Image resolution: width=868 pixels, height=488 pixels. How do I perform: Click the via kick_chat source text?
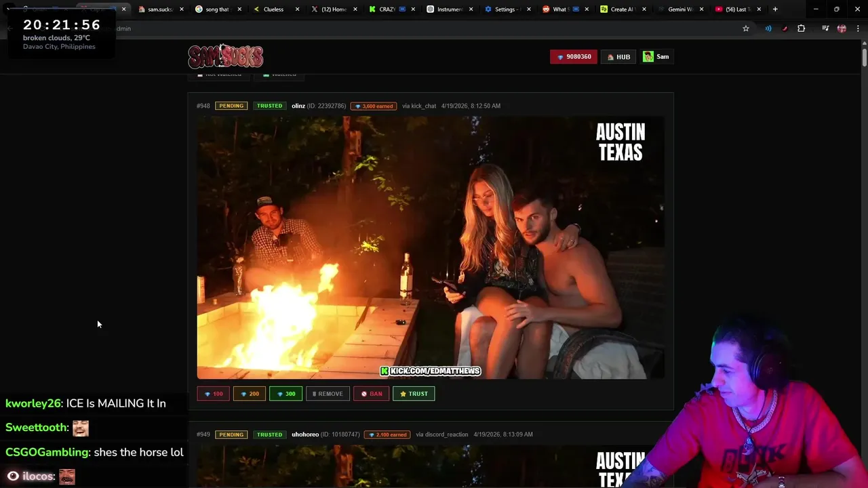[419, 106]
